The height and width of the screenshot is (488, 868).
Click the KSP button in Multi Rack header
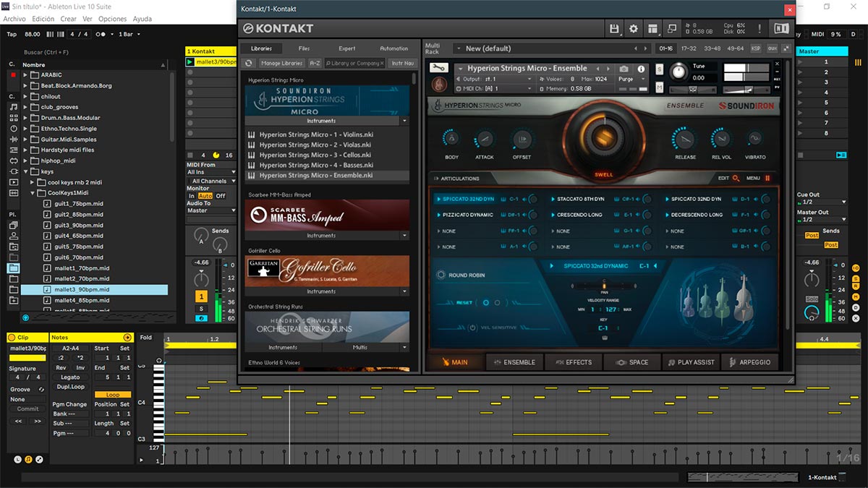(x=756, y=48)
